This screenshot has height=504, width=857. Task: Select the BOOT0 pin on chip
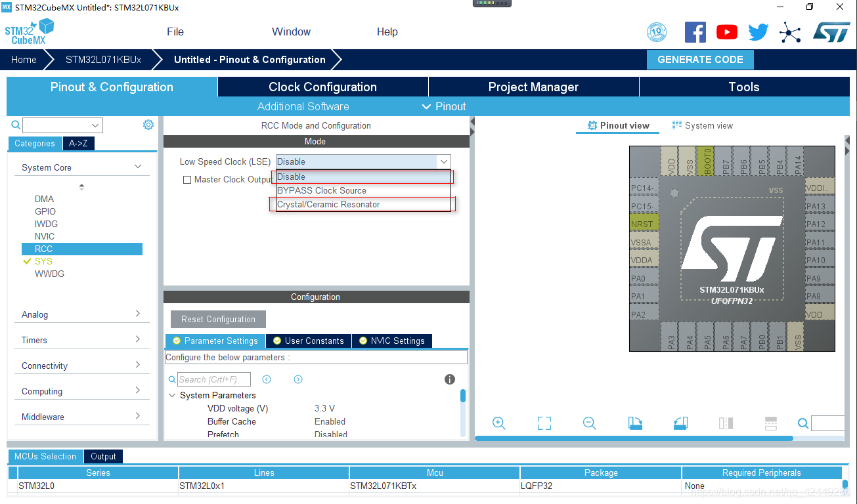pos(706,161)
